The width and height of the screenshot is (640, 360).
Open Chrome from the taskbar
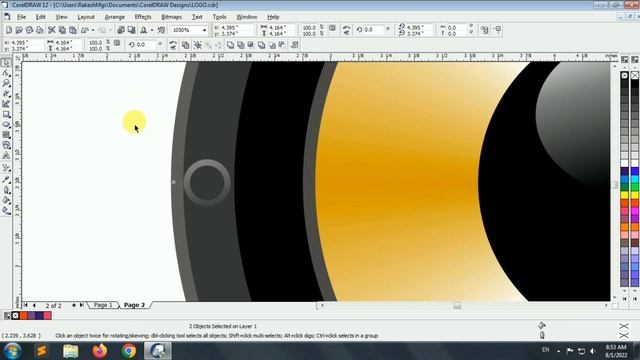pyautogui.click(x=129, y=351)
